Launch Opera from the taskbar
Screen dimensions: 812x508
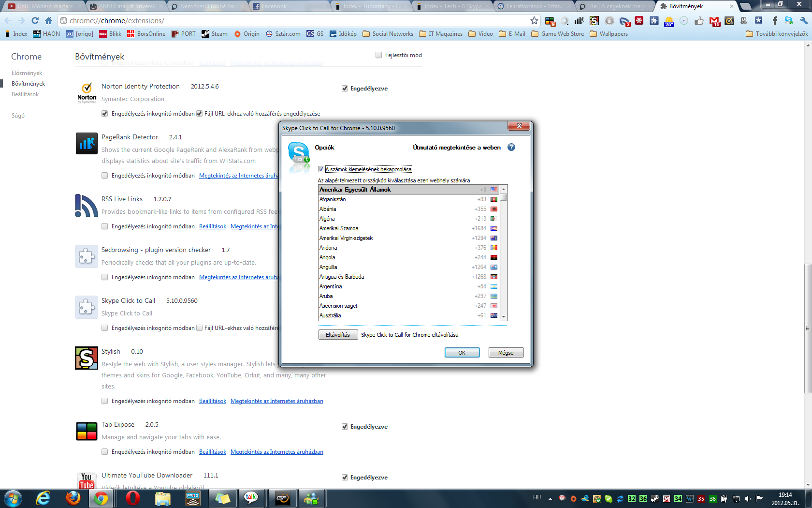pyautogui.click(x=132, y=498)
